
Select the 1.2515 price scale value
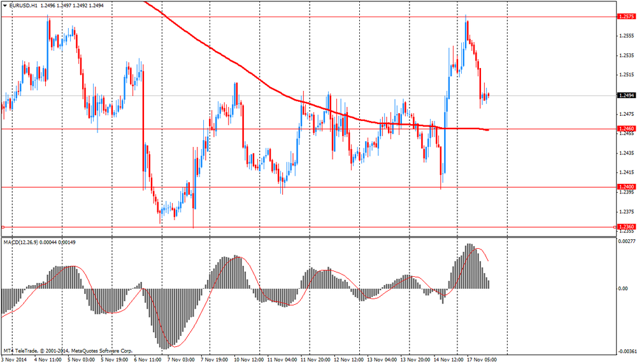pyautogui.click(x=626, y=74)
